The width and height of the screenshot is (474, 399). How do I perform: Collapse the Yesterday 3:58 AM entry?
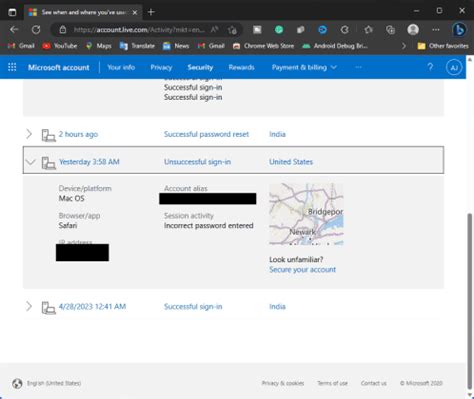click(31, 162)
